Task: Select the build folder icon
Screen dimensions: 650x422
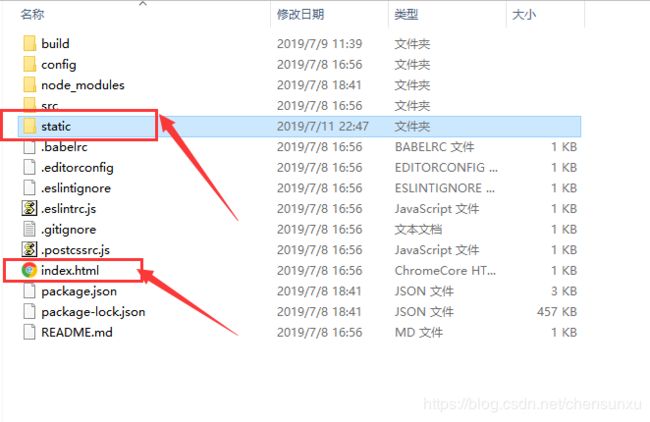Action: coord(29,44)
